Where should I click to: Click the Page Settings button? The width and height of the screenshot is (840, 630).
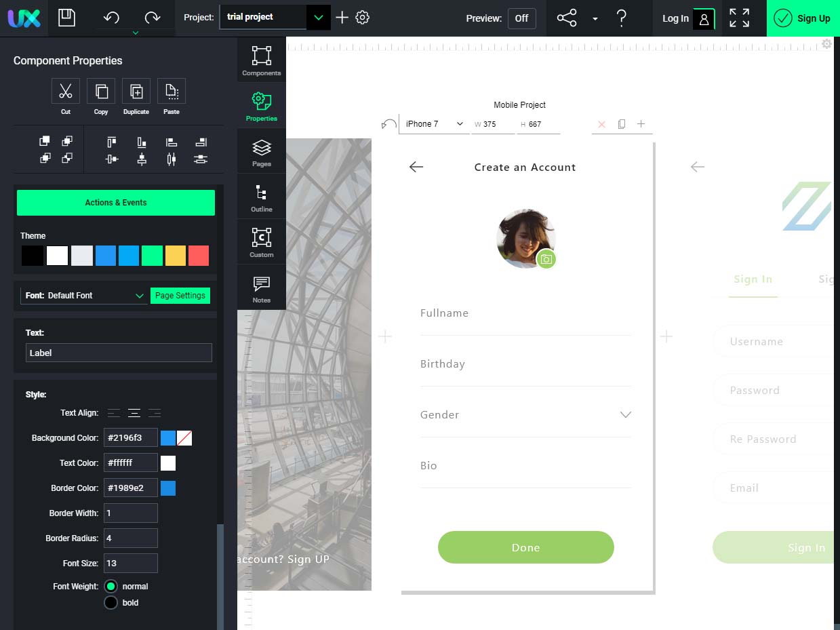tap(180, 295)
